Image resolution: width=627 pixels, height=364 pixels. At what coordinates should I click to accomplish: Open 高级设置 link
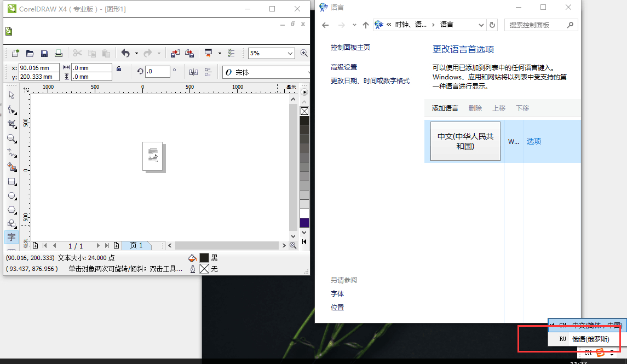[344, 67]
